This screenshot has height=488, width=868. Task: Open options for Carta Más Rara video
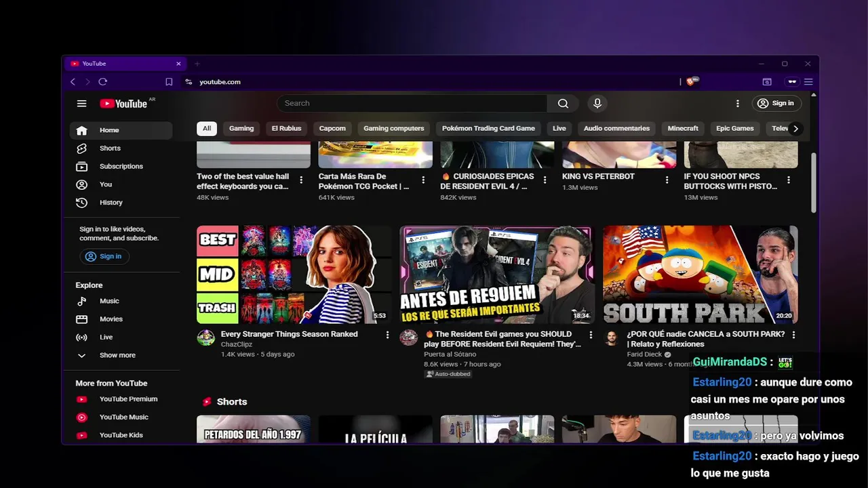pos(423,180)
